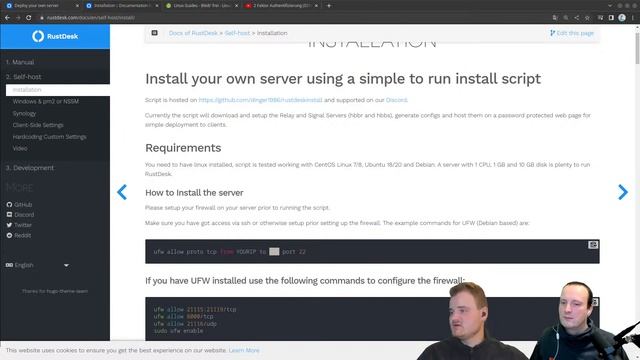
Task: Open '3. Development' sidebar section
Action: (30, 168)
